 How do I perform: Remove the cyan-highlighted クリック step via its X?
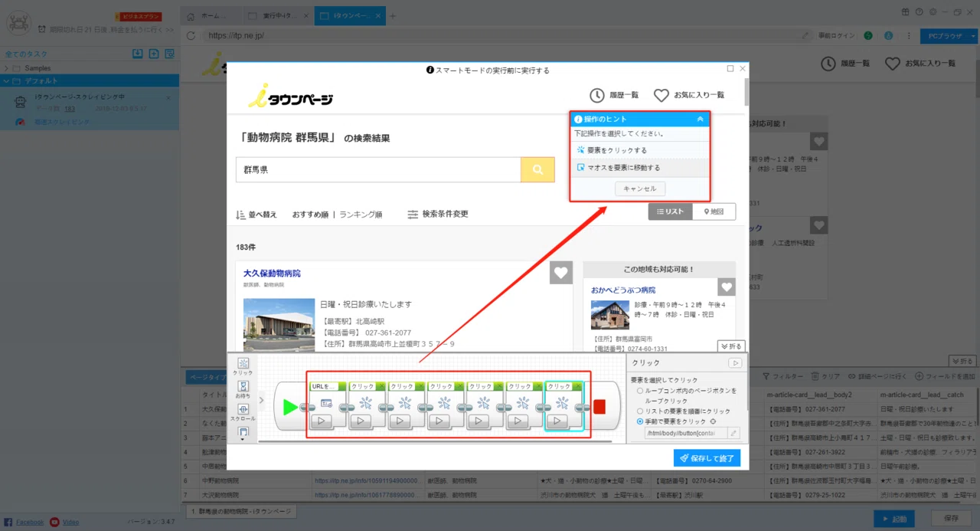click(x=577, y=387)
